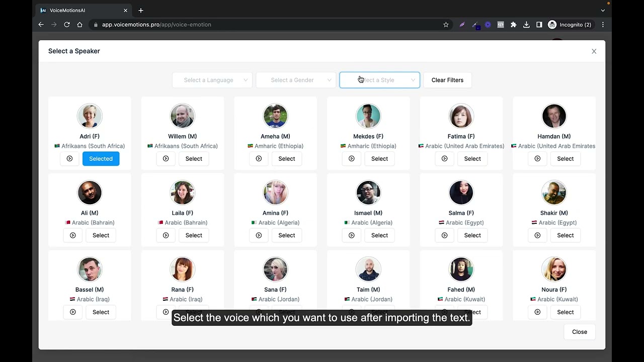This screenshot has width=644, height=362.
Task: Select the Amina speaker
Action: pyautogui.click(x=287, y=235)
